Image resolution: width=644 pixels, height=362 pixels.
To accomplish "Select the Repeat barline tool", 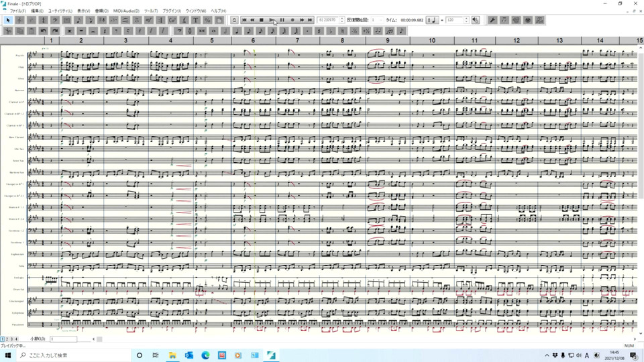I will click(x=160, y=20).
